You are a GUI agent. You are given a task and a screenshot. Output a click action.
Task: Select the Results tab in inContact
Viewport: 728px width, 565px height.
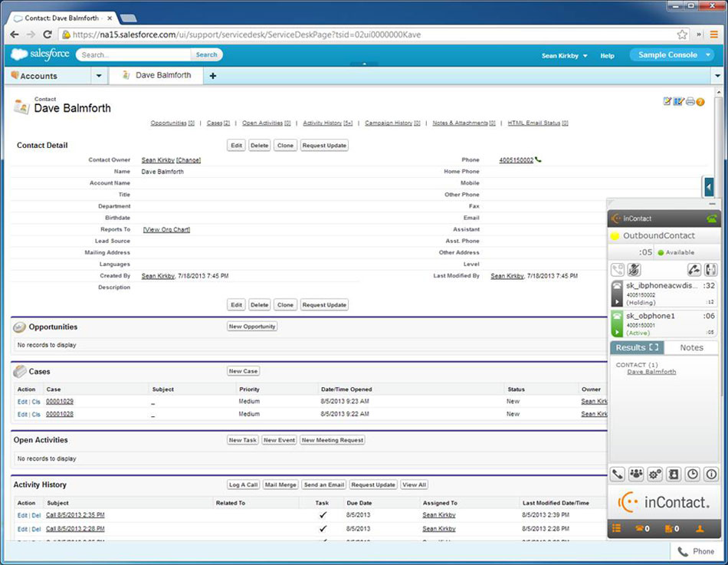637,347
